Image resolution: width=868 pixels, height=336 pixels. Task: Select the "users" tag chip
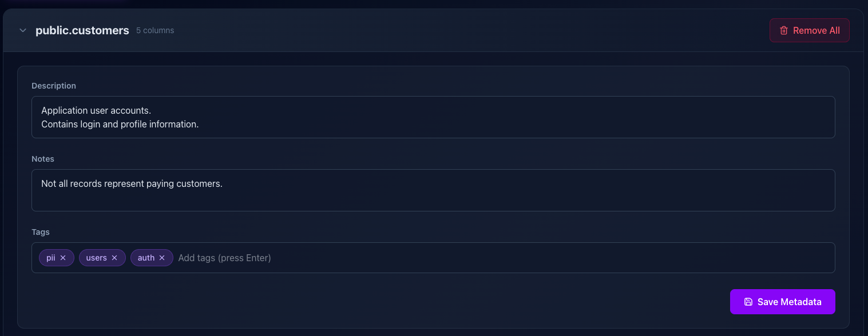(x=95, y=257)
